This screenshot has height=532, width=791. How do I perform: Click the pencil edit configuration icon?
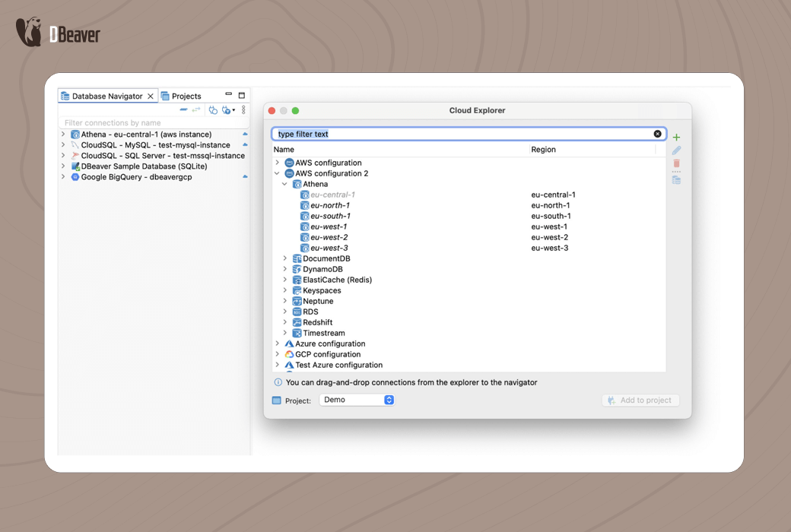tap(676, 150)
